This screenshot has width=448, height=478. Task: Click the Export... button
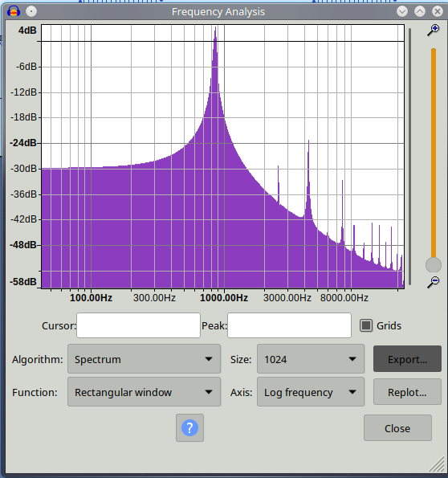click(x=407, y=359)
